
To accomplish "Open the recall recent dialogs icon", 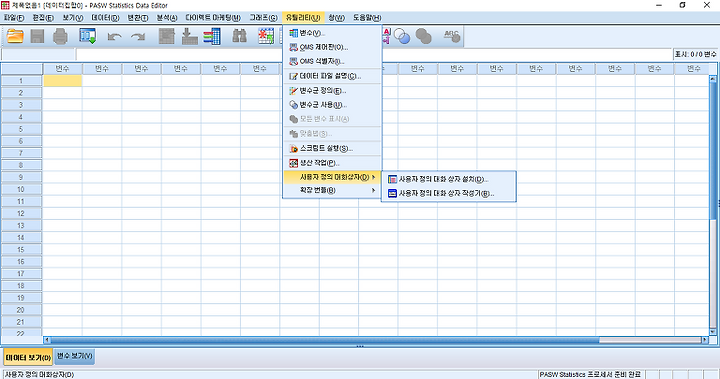I will pyautogui.click(x=87, y=36).
